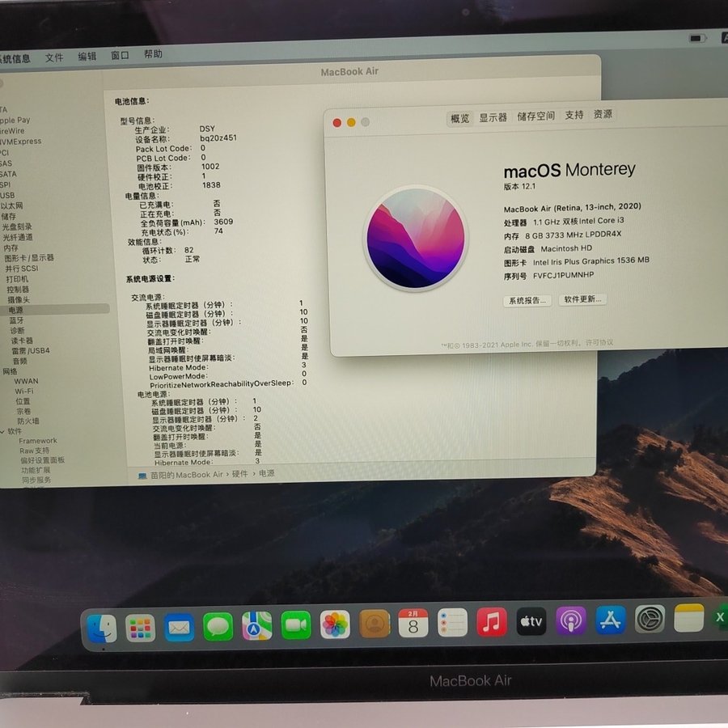Select Wi-Fi under the 网络 section
This screenshot has height=728, width=728.
[x=24, y=391]
